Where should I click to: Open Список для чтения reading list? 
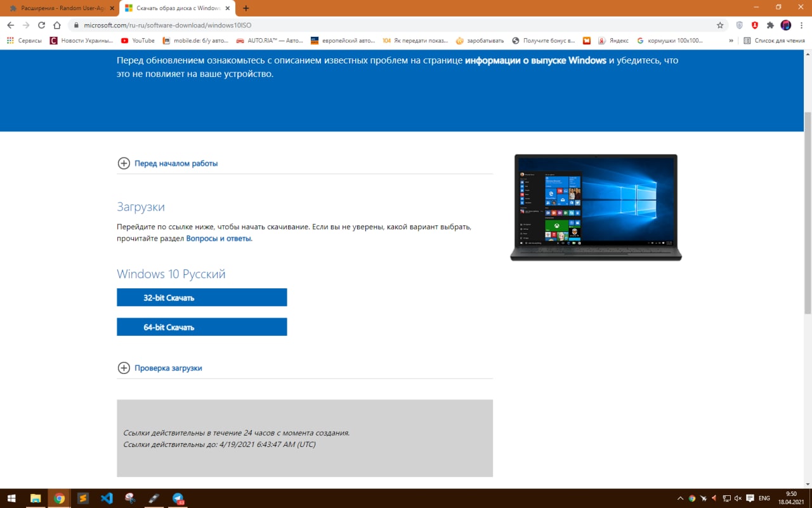pyautogui.click(x=774, y=41)
